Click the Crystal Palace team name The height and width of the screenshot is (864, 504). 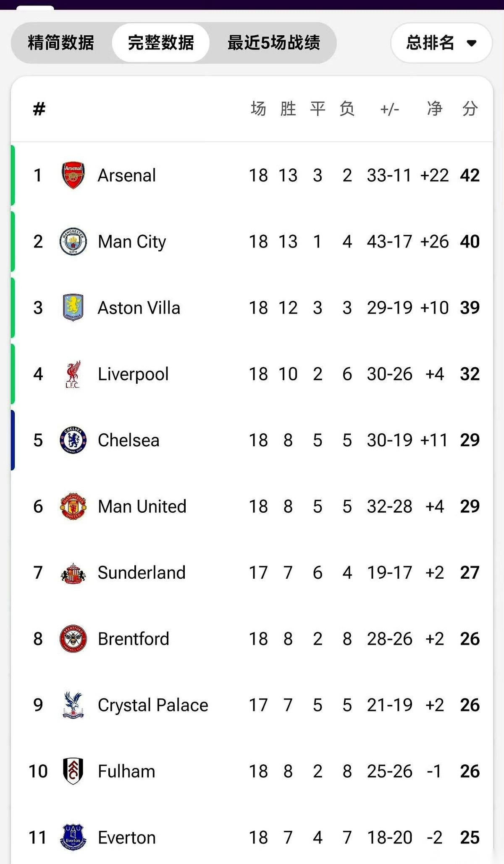pyautogui.click(x=153, y=705)
